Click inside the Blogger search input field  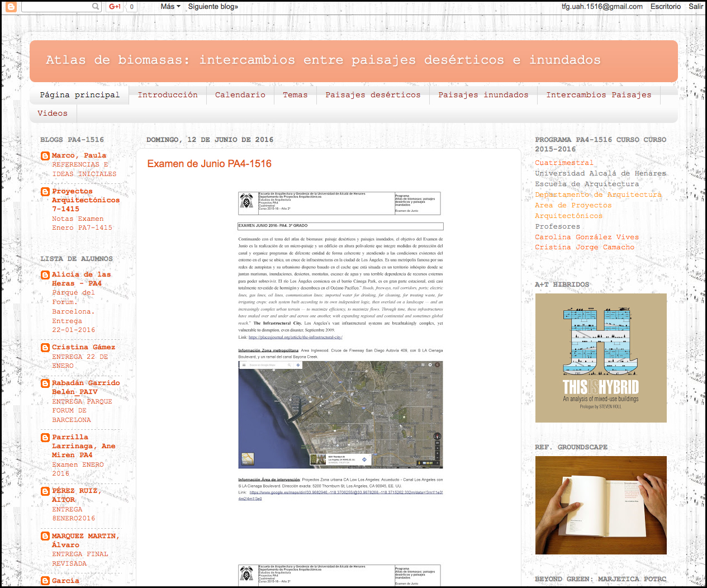pyautogui.click(x=56, y=6)
